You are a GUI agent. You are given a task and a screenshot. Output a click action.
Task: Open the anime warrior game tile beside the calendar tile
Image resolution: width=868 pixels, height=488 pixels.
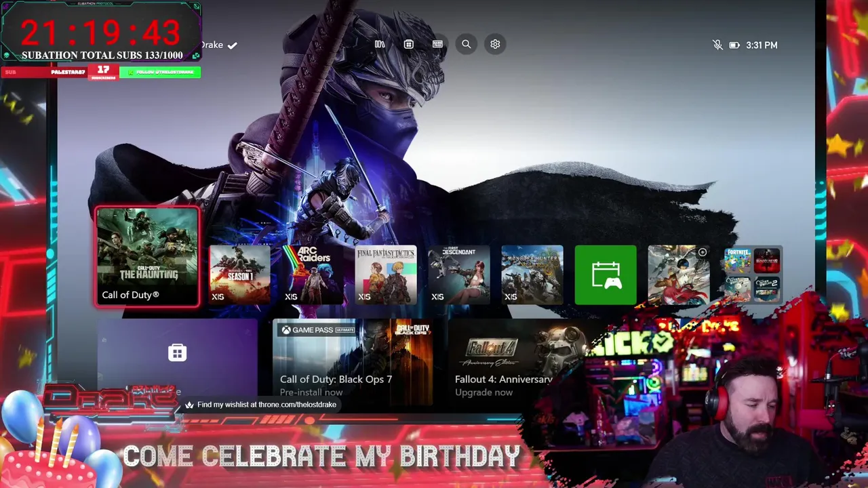point(679,274)
